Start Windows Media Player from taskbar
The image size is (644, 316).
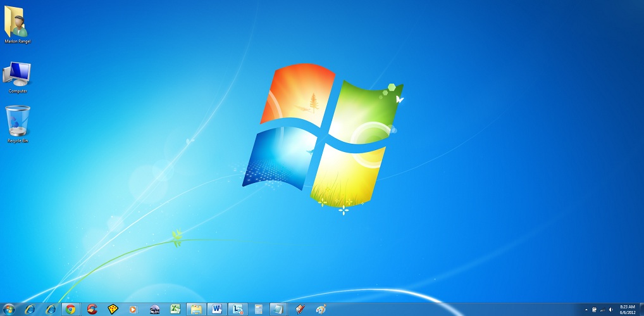click(x=133, y=309)
